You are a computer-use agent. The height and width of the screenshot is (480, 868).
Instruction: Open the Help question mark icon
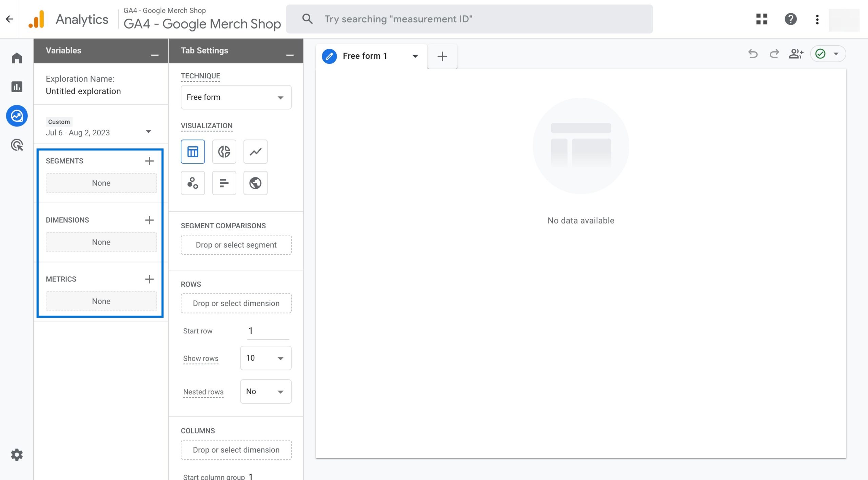[x=790, y=19]
